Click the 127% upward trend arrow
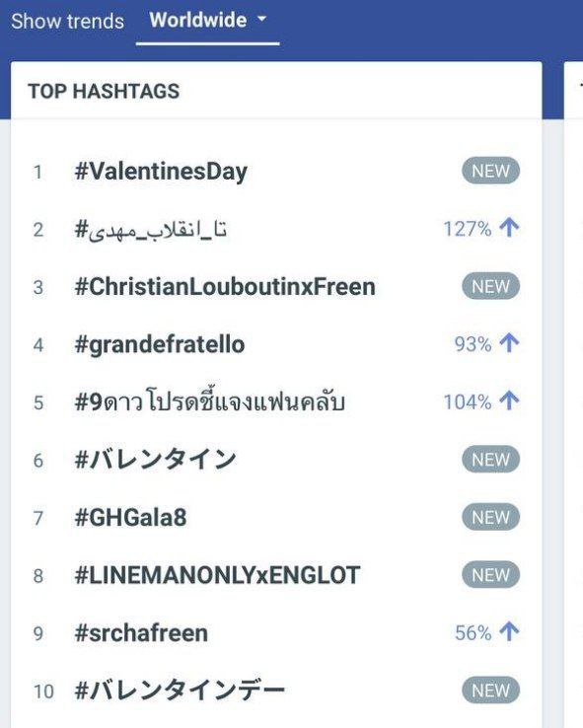Image resolution: width=583 pixels, height=728 pixels. coord(509,228)
